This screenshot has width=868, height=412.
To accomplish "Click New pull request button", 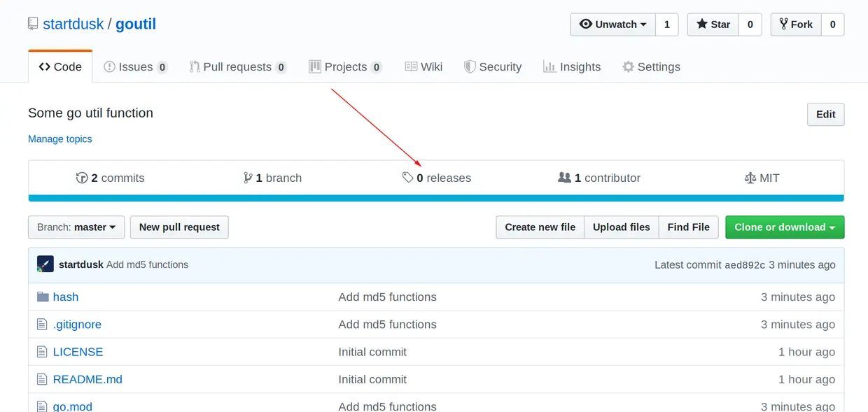I will pos(179,227).
